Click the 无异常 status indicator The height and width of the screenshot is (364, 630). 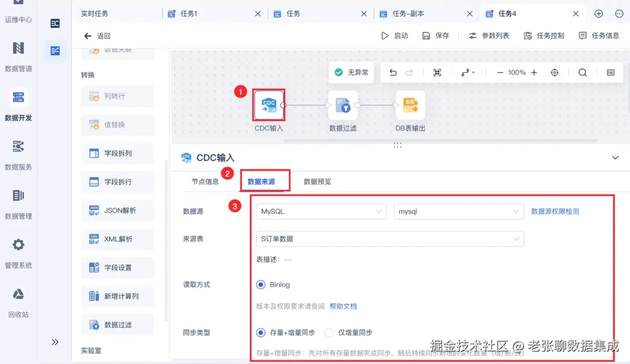pos(351,73)
